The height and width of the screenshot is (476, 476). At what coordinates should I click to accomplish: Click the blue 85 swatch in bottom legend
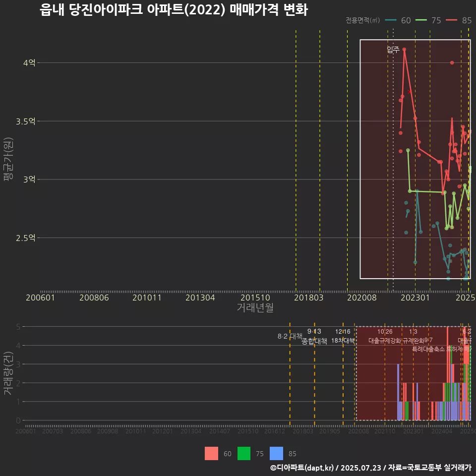(x=276, y=453)
